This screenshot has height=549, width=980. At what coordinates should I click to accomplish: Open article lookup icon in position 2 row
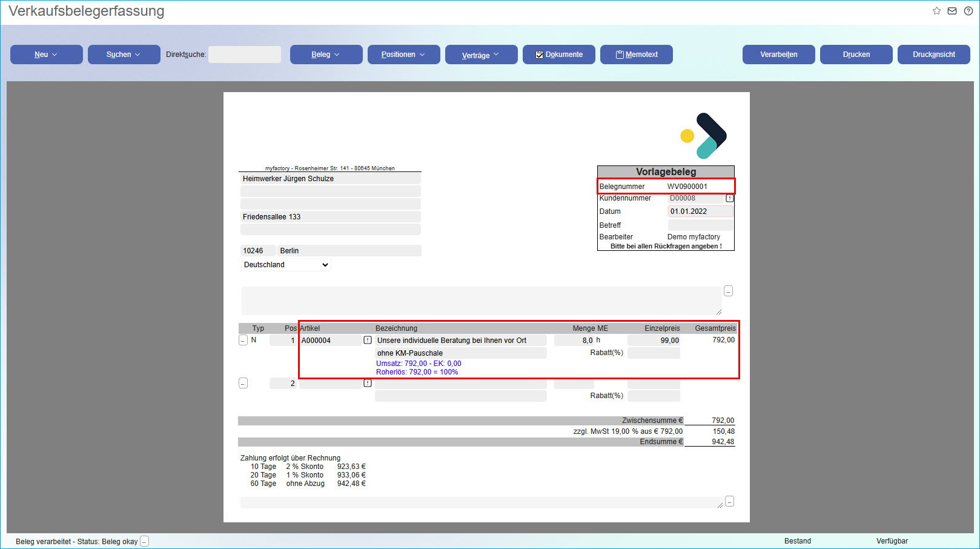point(368,383)
